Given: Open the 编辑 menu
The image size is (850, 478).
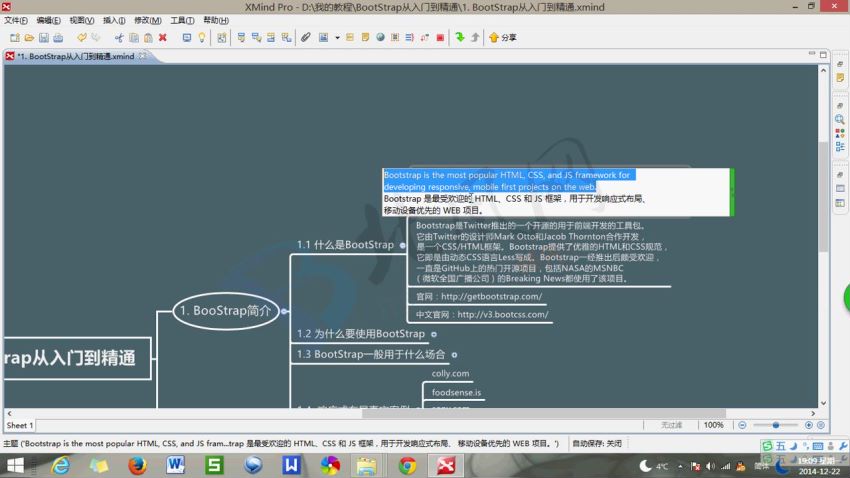Looking at the screenshot, I should pyautogui.click(x=48, y=20).
